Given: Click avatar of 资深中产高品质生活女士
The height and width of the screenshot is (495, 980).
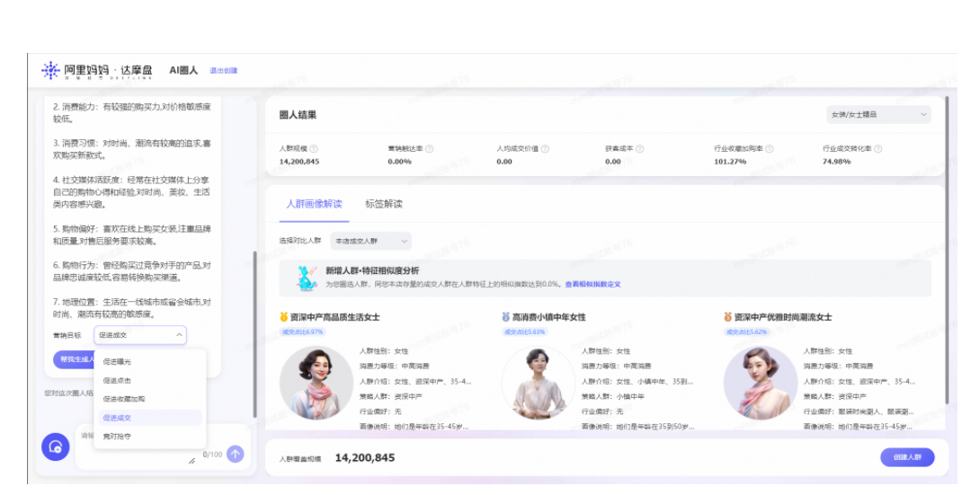Looking at the screenshot, I should 316,383.
